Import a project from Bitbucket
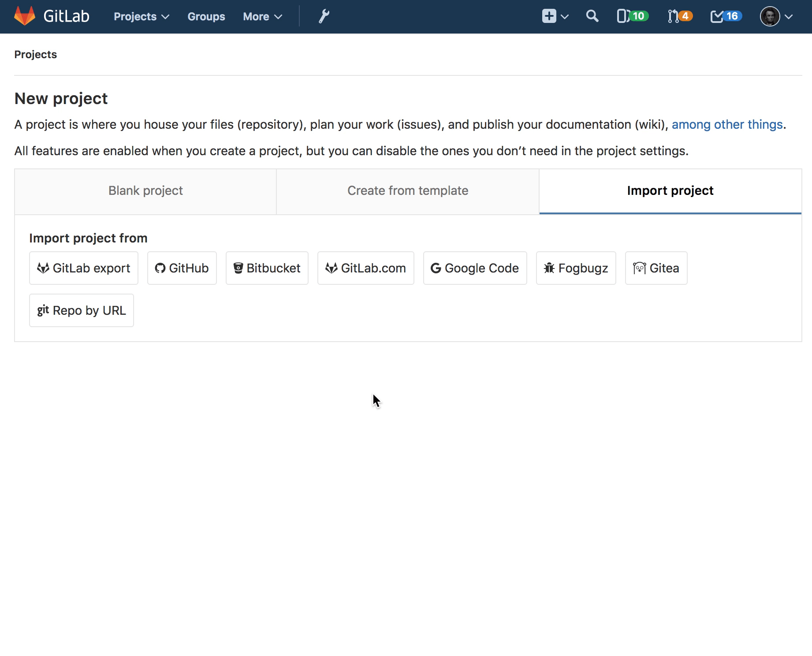The height and width of the screenshot is (656, 812). [267, 268]
